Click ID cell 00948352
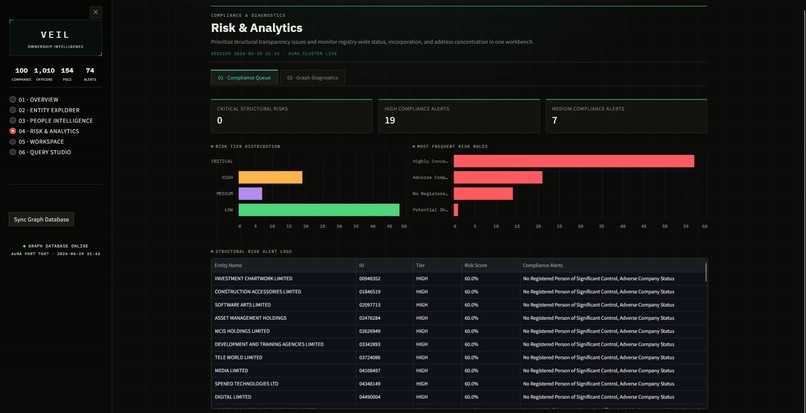Image resolution: width=806 pixels, height=413 pixels. (384, 279)
